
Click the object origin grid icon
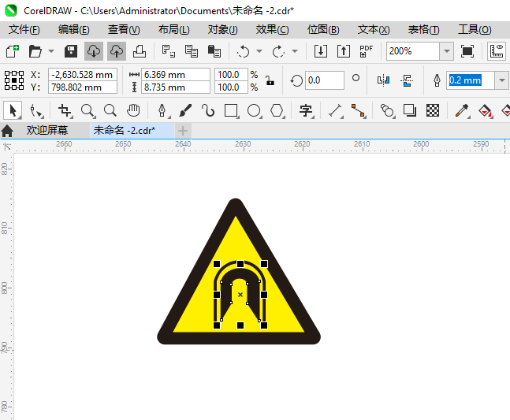click(14, 80)
